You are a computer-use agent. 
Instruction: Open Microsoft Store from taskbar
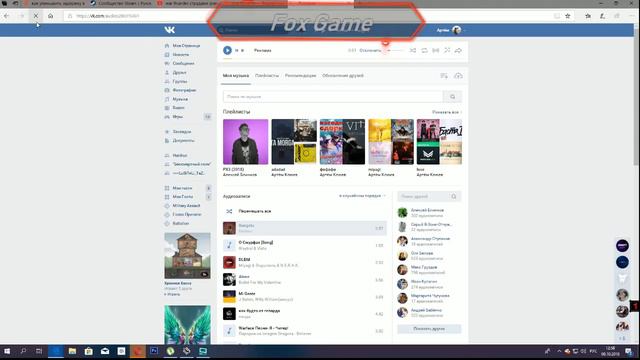[x=89, y=351]
